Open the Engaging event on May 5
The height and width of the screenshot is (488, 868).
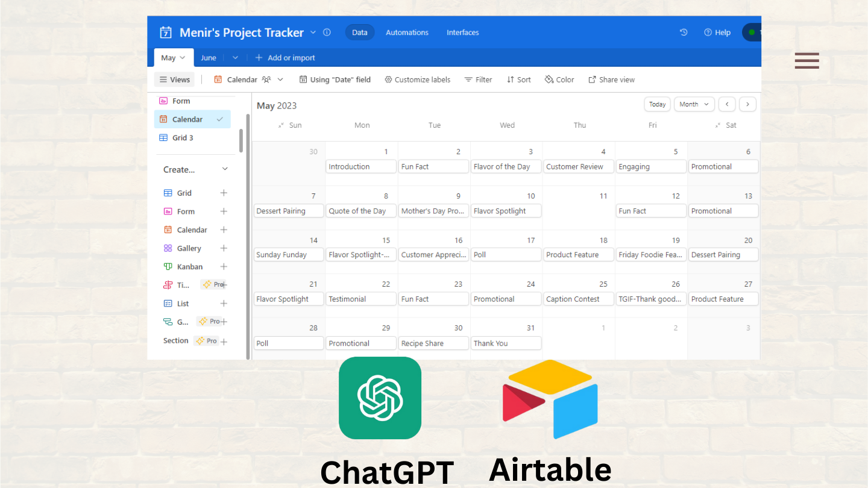(x=651, y=167)
